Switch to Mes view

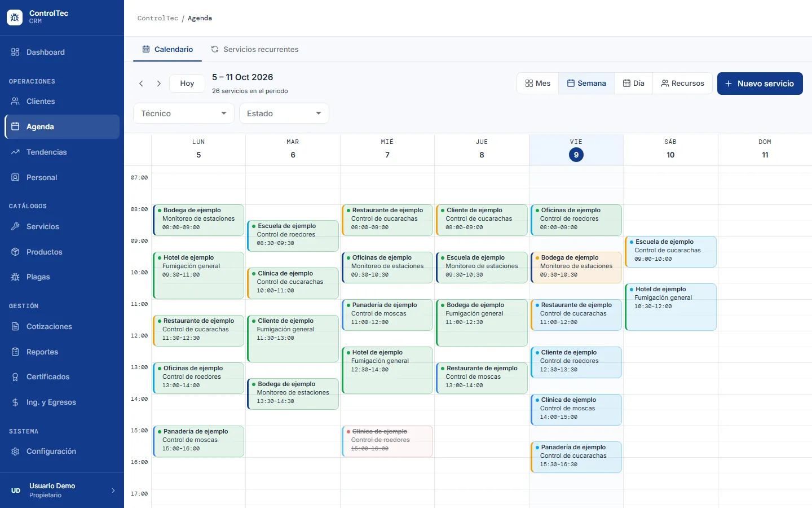click(538, 84)
